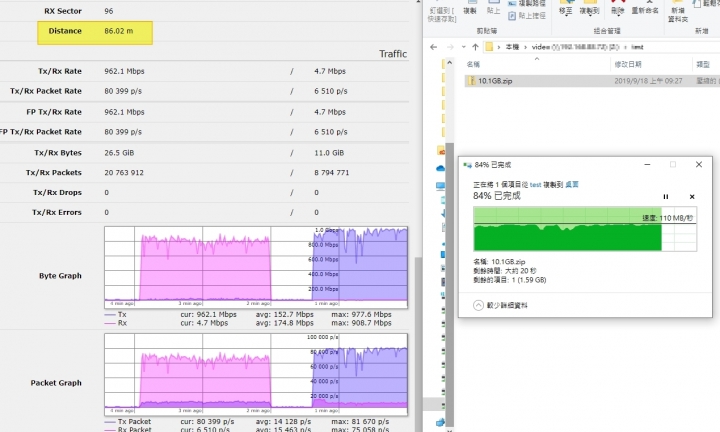Click the left traffic panel's vertical scrollbar
The height and width of the screenshot is (432, 720).
(x=418, y=344)
